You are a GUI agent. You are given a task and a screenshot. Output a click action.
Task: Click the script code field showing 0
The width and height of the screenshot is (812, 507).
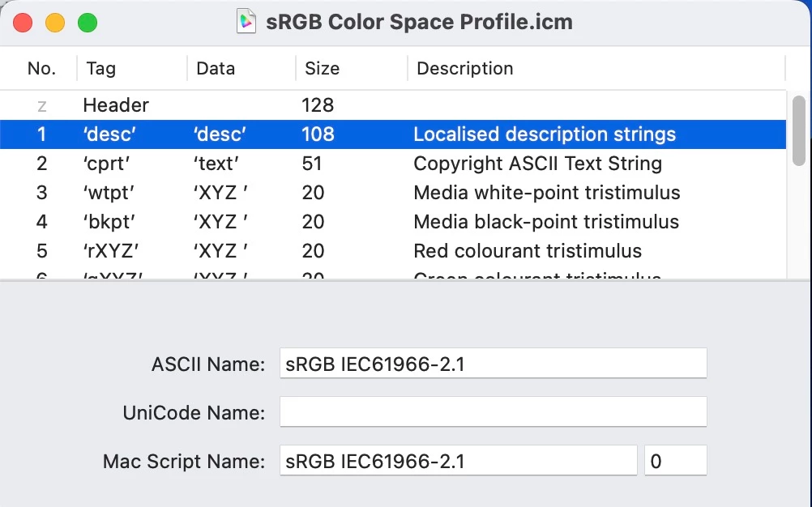(675, 461)
